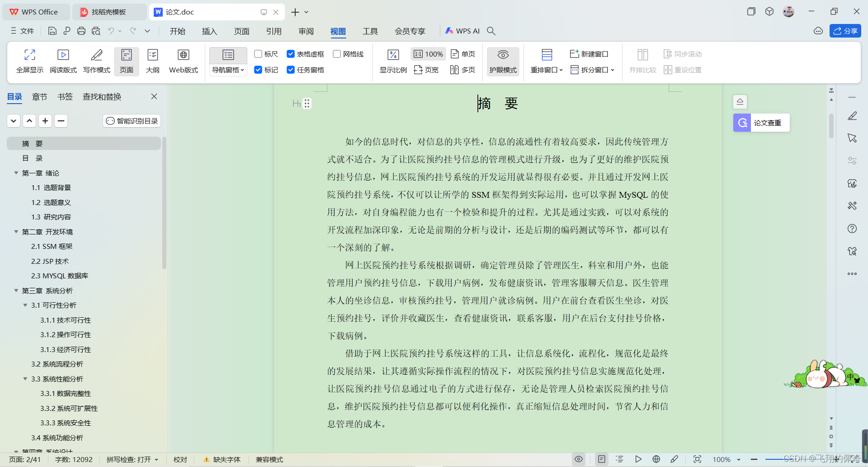Open 插入 ribbon tab
Viewport: 868px width, 467px height.
pos(210,31)
